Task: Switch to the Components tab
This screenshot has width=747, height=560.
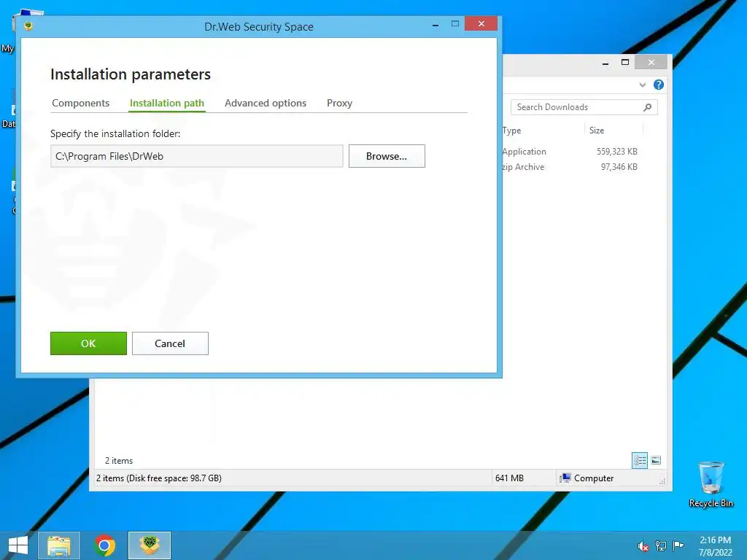Action: tap(80, 103)
